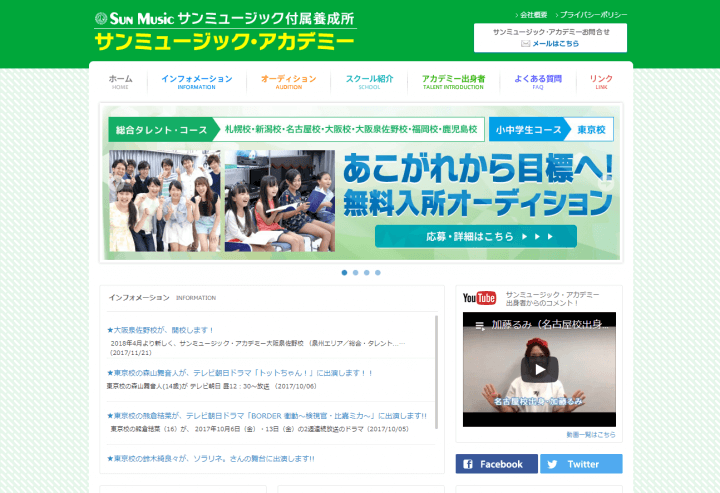This screenshot has height=493, width=720.
Task: Open the インフォメーション INFORMATION menu
Action: coord(197,82)
